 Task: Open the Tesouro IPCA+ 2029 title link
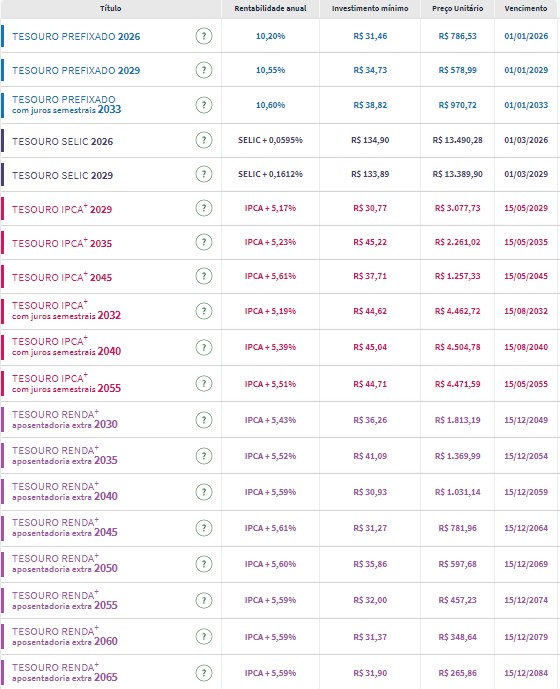coord(62,209)
